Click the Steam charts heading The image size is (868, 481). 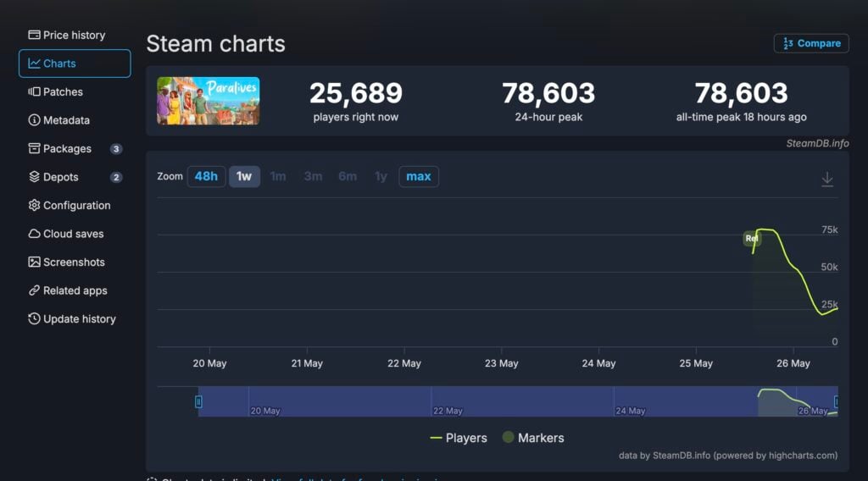pyautogui.click(x=216, y=44)
